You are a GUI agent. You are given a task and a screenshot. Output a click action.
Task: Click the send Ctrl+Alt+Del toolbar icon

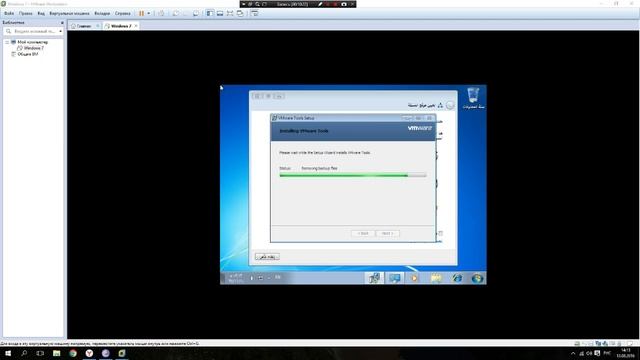161,13
